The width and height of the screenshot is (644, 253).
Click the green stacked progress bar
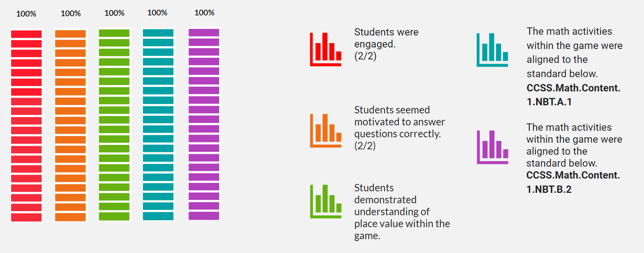(x=114, y=125)
